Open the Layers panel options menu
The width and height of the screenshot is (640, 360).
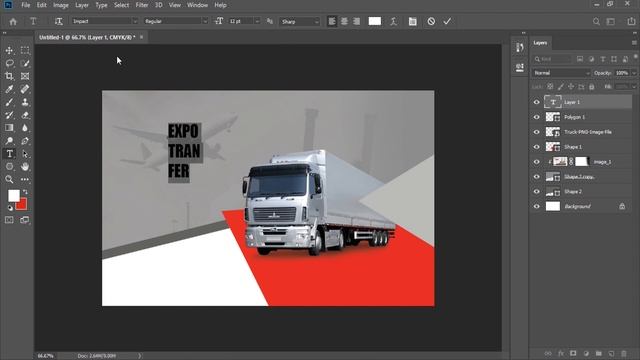click(x=634, y=43)
